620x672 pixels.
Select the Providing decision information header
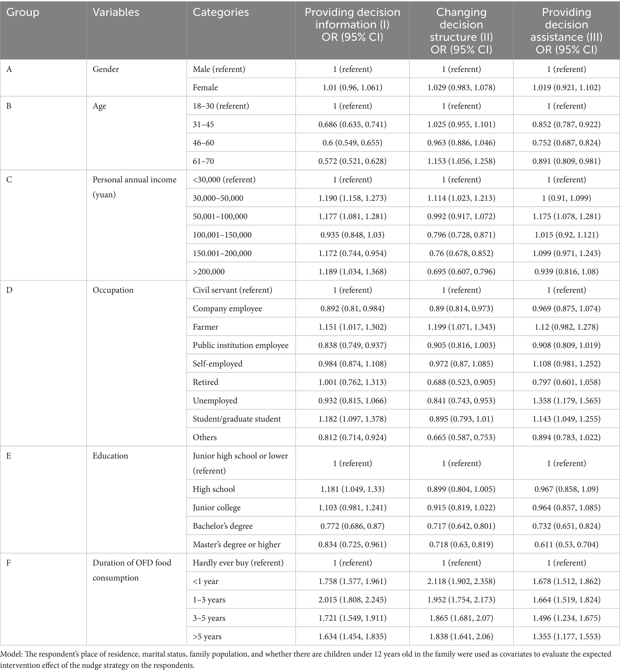point(352,31)
